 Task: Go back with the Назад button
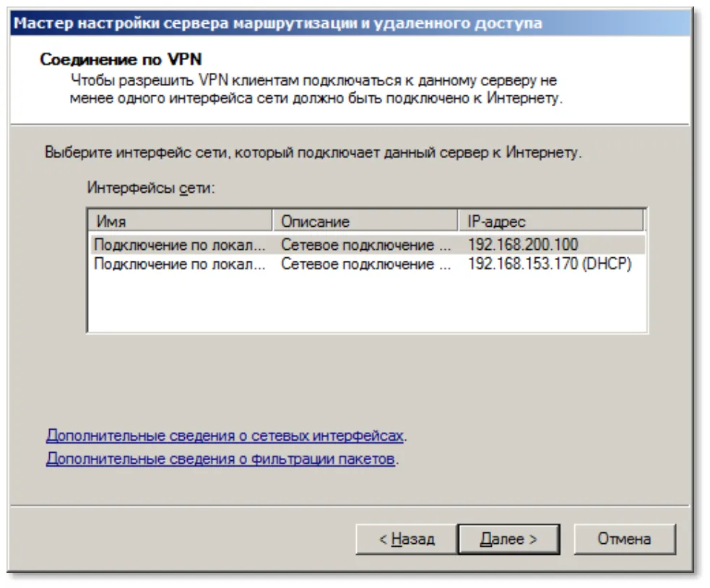click(406, 539)
